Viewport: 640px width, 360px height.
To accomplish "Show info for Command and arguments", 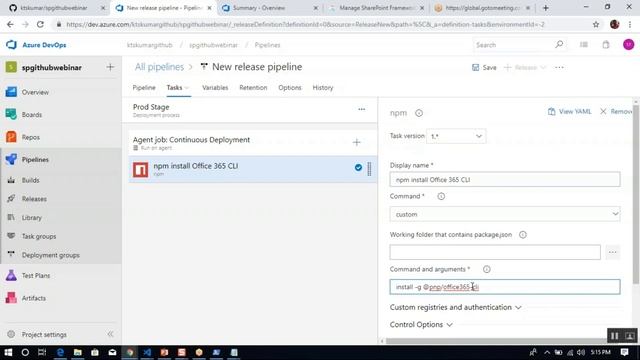I will coord(487,269).
